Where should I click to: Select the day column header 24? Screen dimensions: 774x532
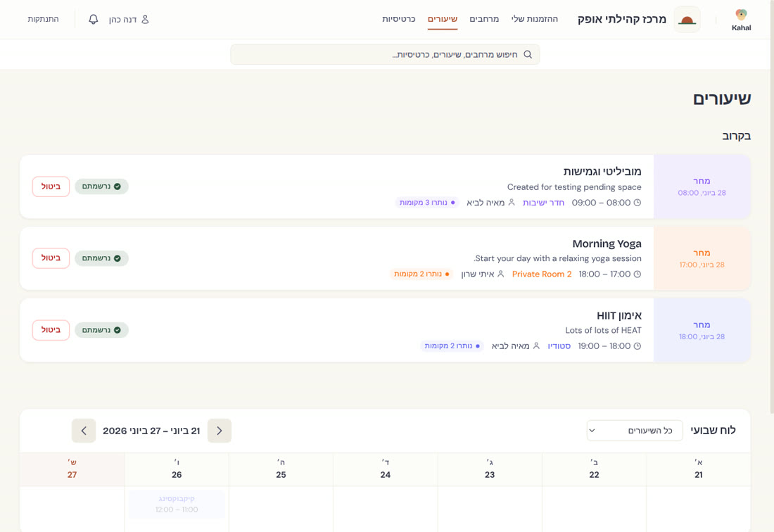(385, 469)
